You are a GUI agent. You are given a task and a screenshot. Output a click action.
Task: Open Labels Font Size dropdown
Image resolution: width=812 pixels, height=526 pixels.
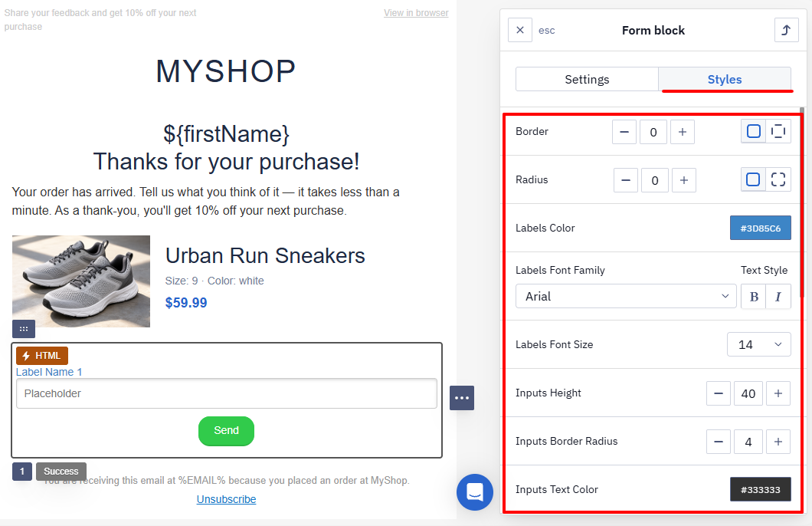coord(758,344)
